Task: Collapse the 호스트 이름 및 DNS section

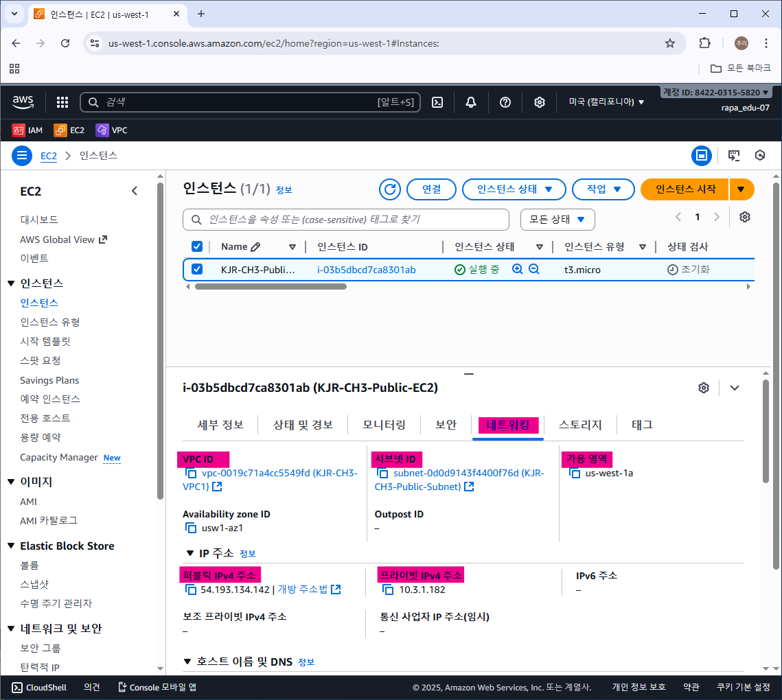Action: tap(187, 662)
